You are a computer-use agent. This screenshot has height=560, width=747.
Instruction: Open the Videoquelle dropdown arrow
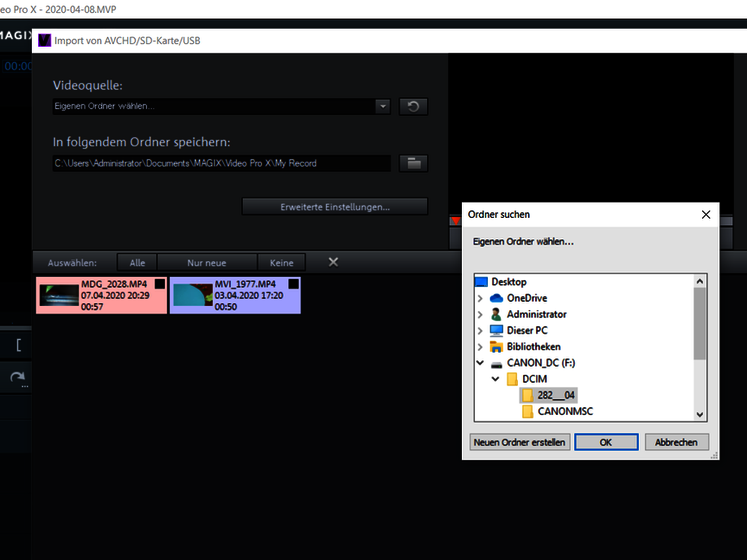click(x=383, y=106)
